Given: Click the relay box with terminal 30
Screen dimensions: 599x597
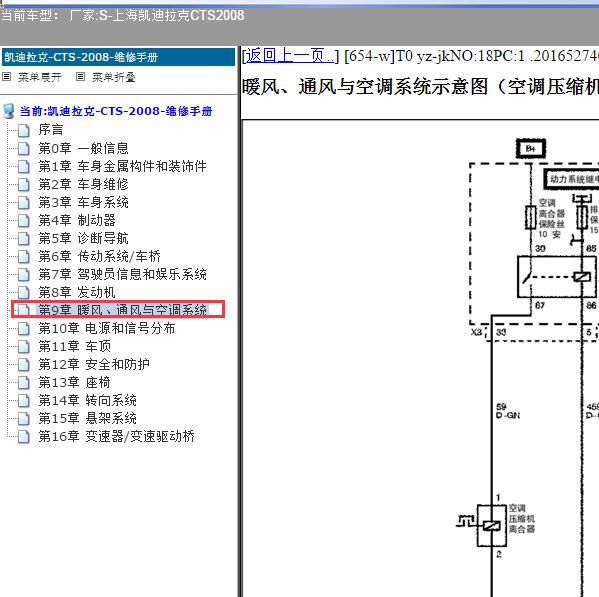Looking at the screenshot, I should pyautogui.click(x=557, y=277).
